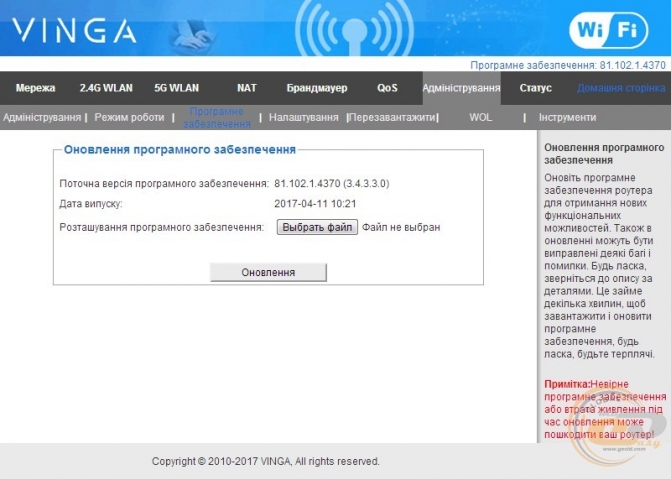Click the Поточна версія програмного забезпечення label
Image resolution: width=671 pixels, height=480 pixels.
164,184
